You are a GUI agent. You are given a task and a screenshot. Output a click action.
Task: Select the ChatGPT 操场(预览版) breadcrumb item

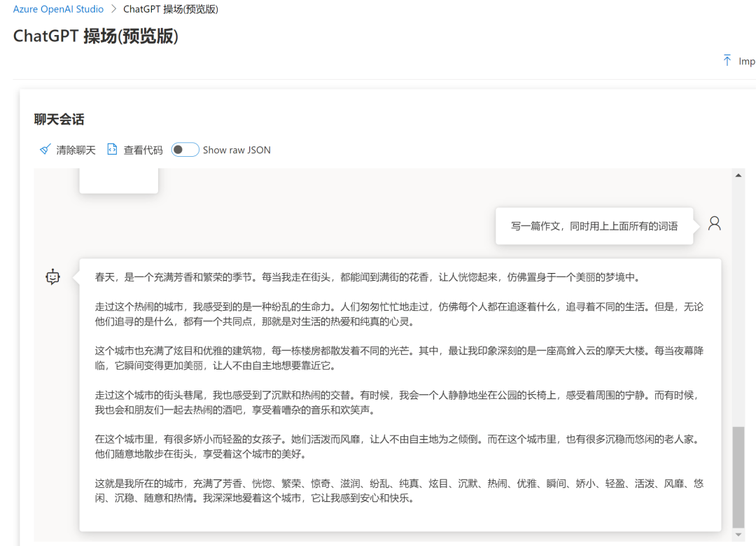(171, 9)
